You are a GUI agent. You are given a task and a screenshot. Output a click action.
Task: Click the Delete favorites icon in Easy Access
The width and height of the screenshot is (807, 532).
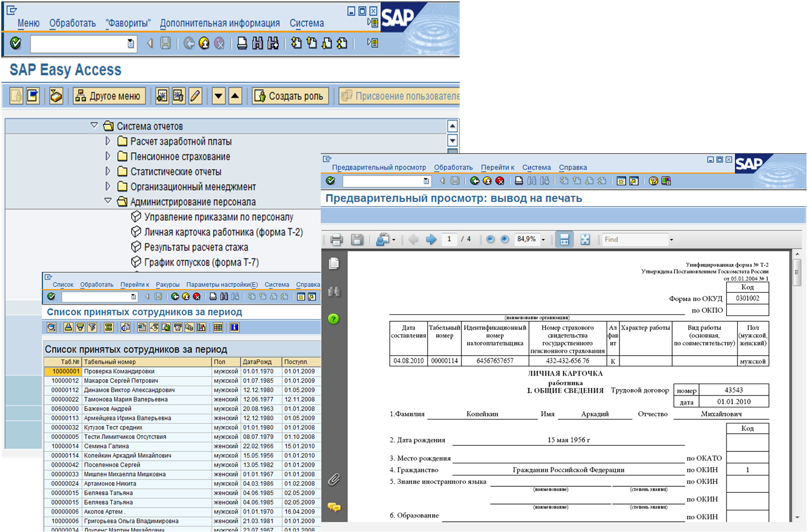[x=178, y=96]
